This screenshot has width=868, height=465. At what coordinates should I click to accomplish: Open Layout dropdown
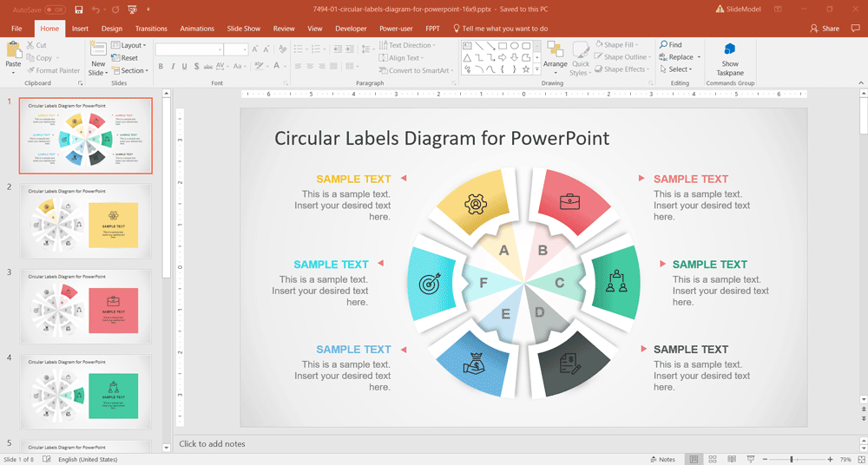129,45
